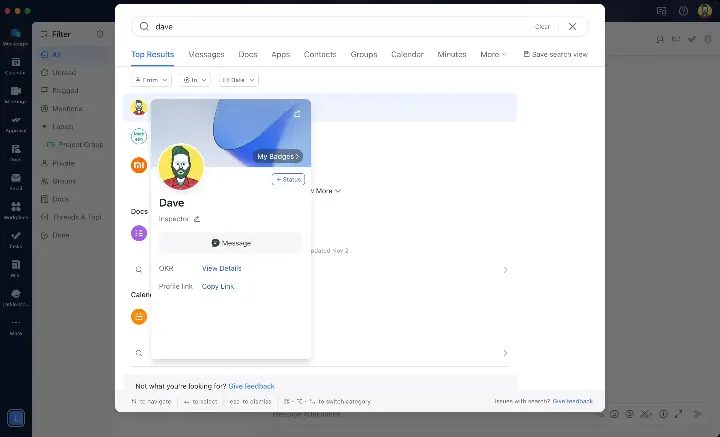Open Calendar in the left sidebar
Viewport: 720px width, 437px height.
[15, 66]
